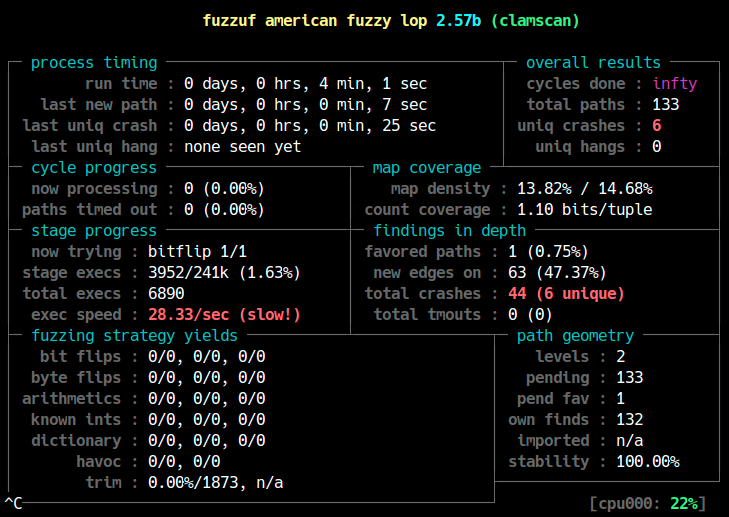Screen dimensions: 729x517
Task: Click pending value '133'
Action: pos(630,378)
